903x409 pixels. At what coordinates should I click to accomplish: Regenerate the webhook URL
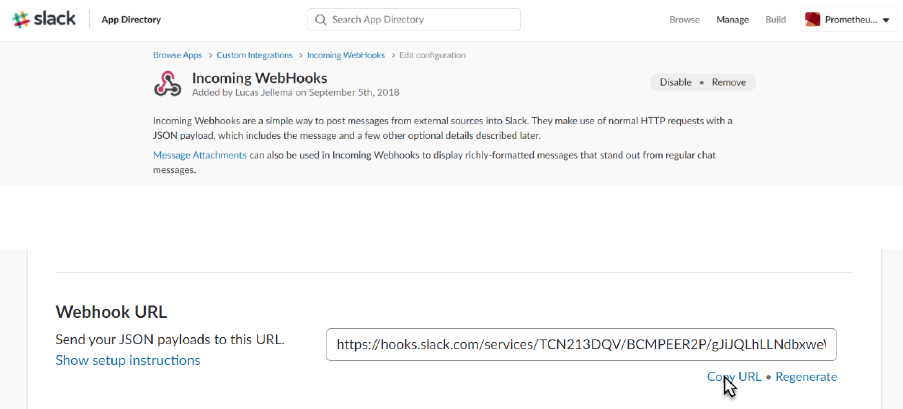click(806, 377)
